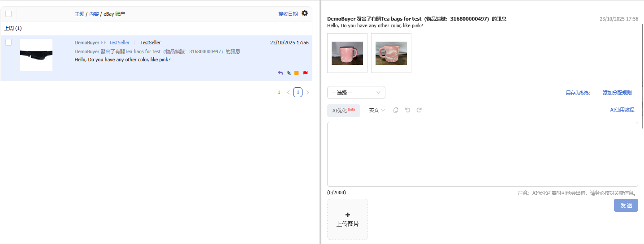
Task: Open the 另存为模板 link
Action: (578, 93)
